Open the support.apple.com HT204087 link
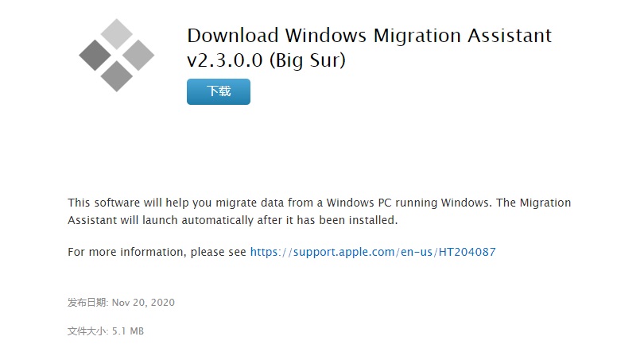 click(x=373, y=252)
